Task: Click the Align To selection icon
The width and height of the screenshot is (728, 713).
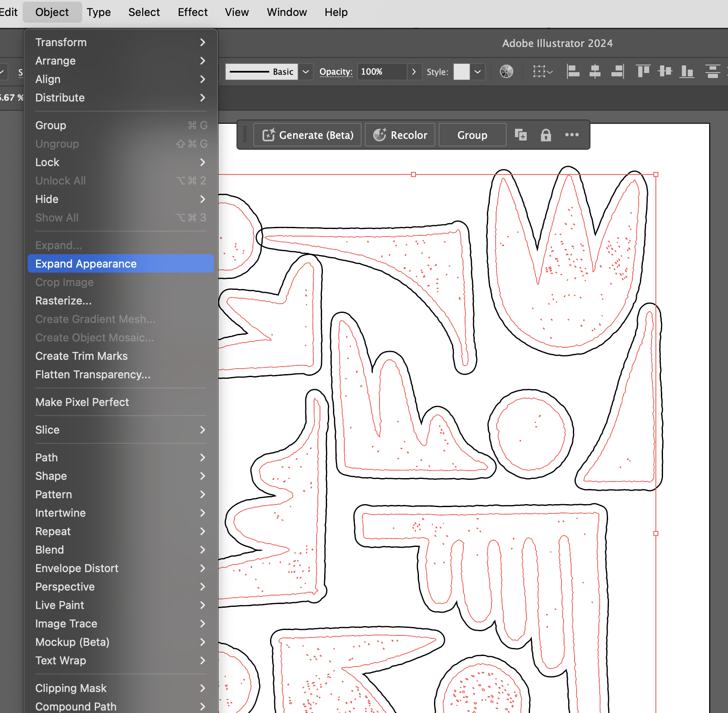Action: 543,72
